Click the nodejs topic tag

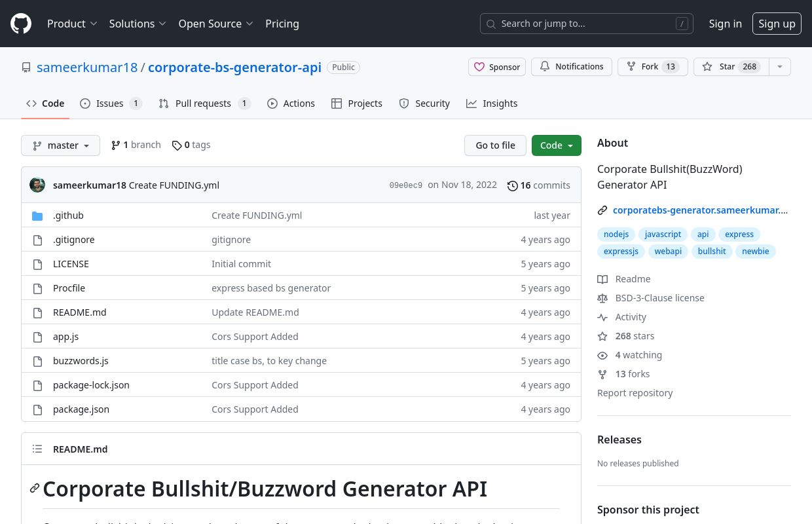(x=616, y=234)
